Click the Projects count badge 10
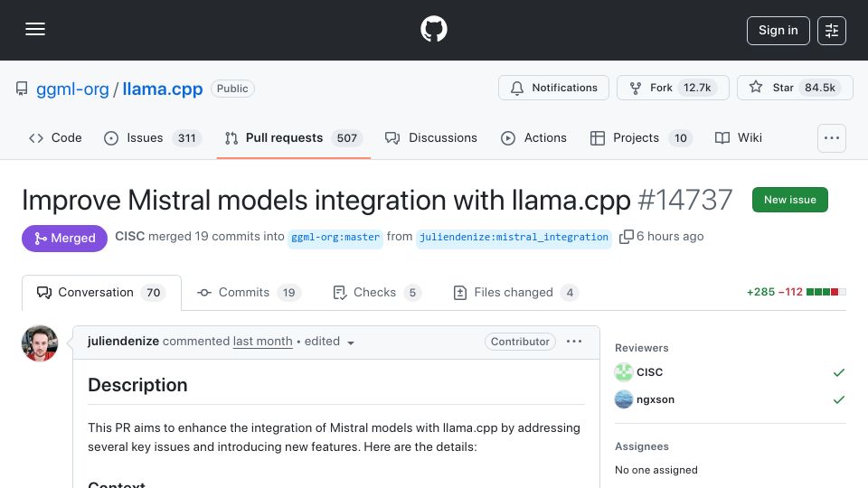This screenshot has width=868, height=488. coord(680,138)
